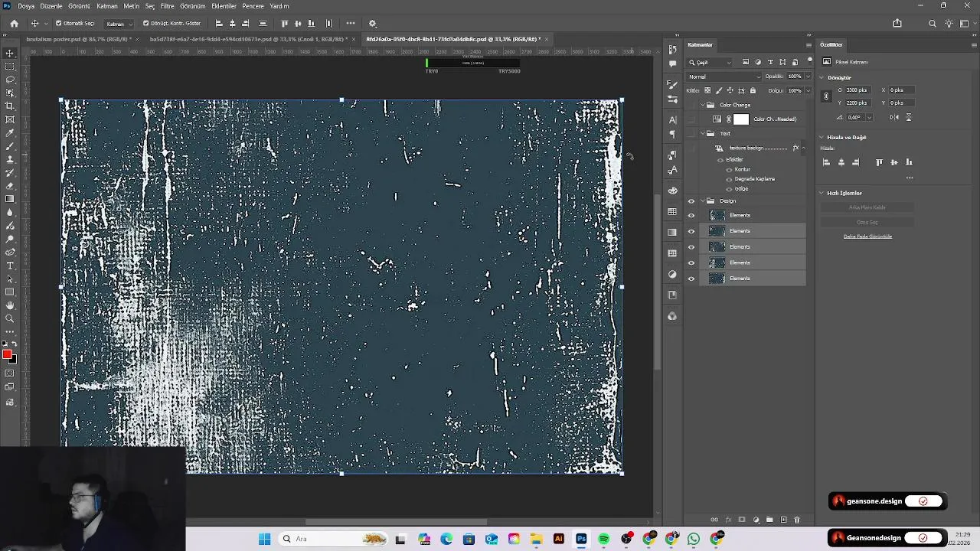Toggle Kontur effect visibility eye

[x=729, y=169]
